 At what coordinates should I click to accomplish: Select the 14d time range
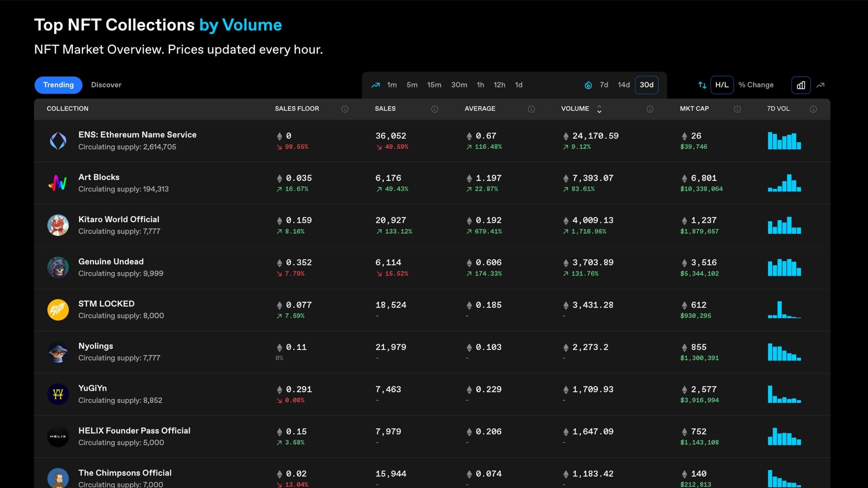[x=624, y=85]
